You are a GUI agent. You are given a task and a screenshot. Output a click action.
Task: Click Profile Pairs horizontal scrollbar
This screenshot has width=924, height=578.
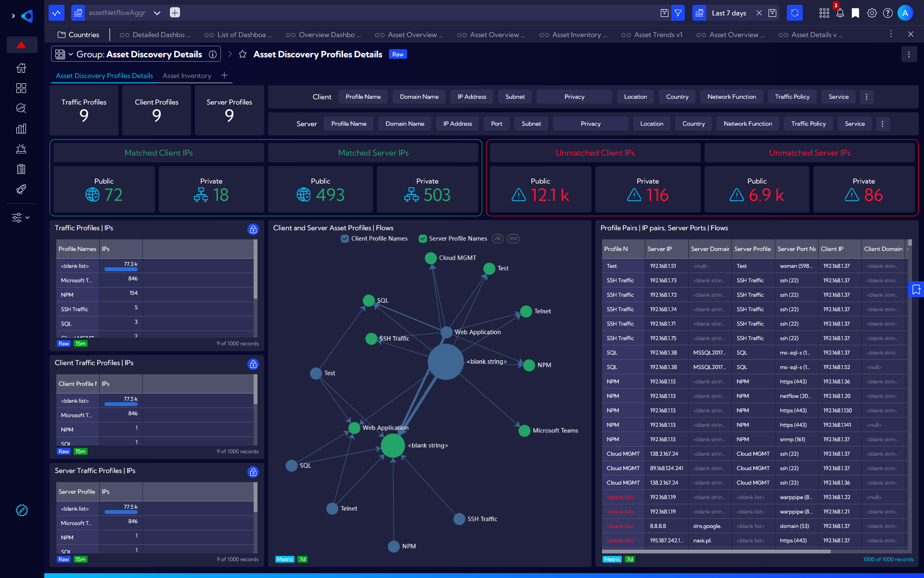[716, 551]
